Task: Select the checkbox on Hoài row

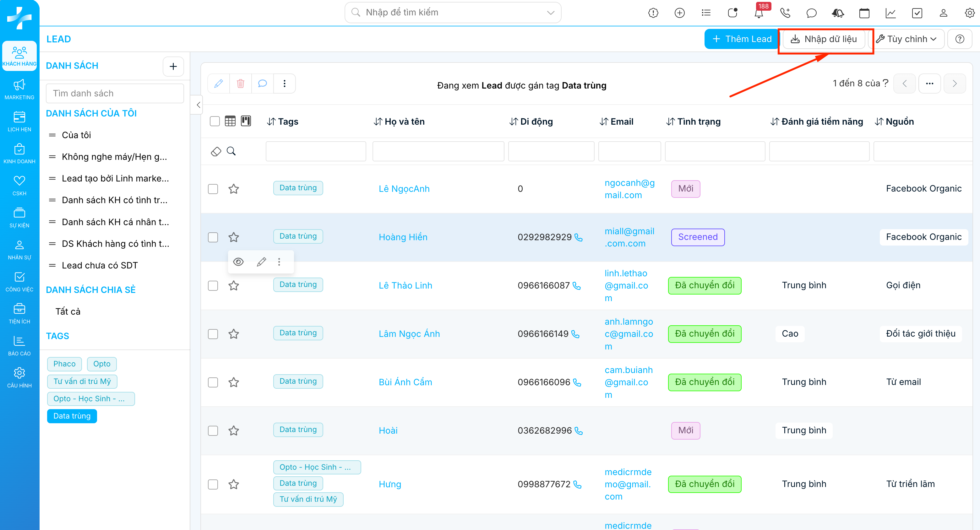Action: click(213, 430)
